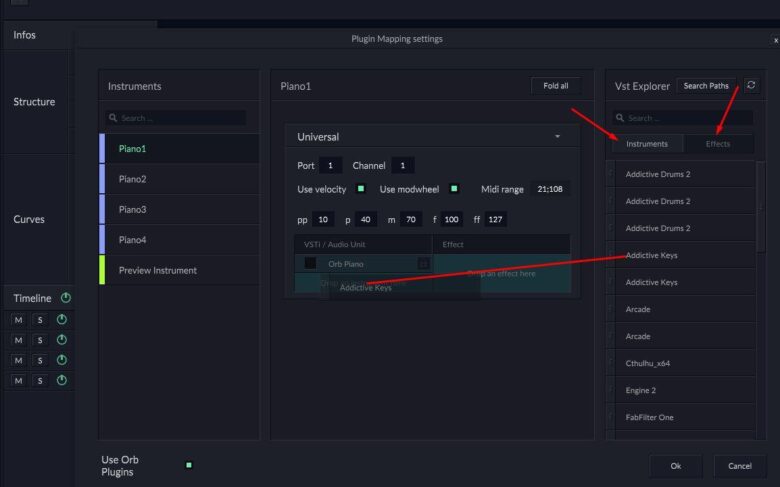
Task: Switch to the Effects tab
Action: (718, 144)
